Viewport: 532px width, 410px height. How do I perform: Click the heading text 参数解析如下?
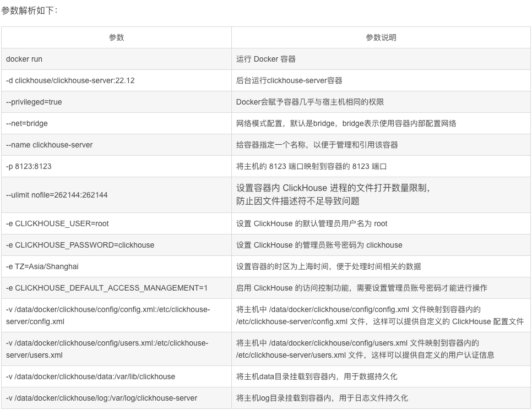[29, 10]
